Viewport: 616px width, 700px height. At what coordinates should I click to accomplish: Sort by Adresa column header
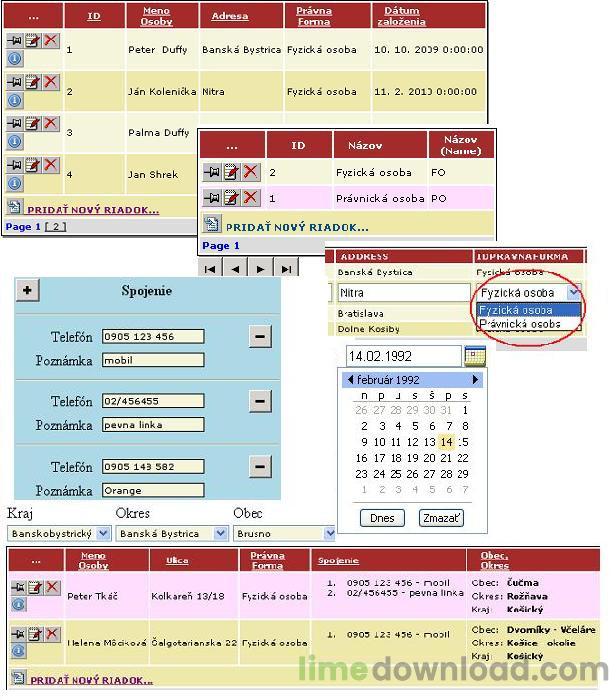pyautogui.click(x=230, y=16)
